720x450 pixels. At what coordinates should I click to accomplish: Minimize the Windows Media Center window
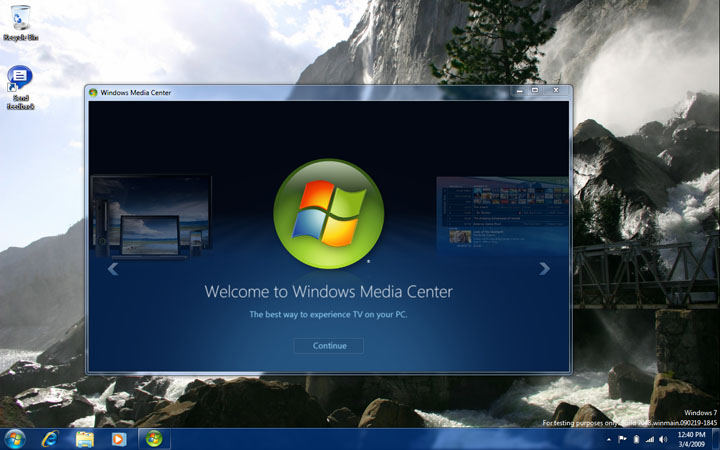519,91
